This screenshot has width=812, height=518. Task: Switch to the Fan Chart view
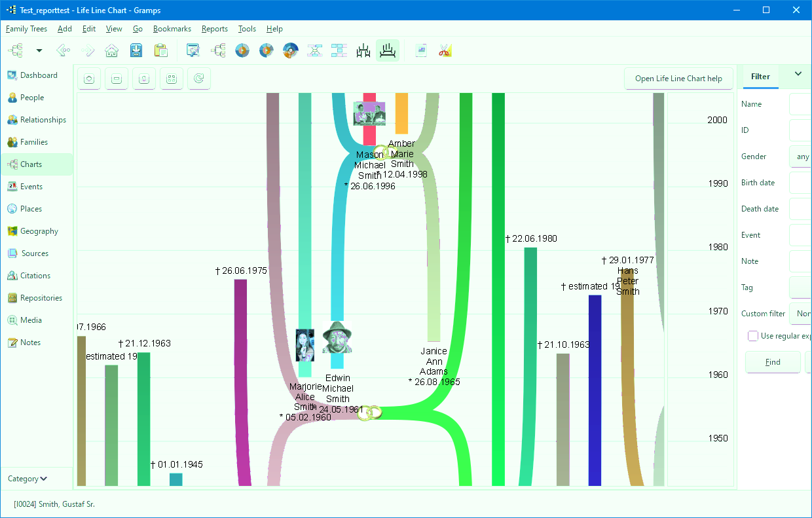242,50
